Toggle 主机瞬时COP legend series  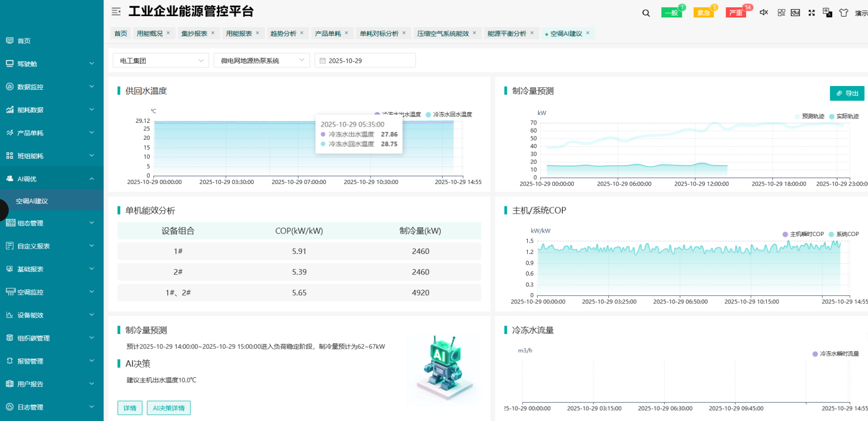803,234
